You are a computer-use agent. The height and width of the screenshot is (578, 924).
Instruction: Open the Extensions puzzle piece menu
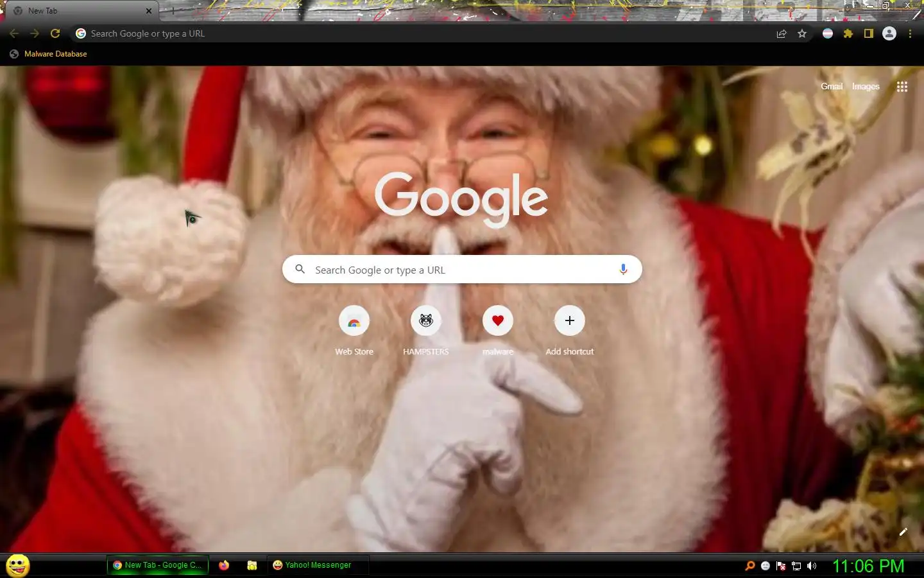tap(848, 33)
